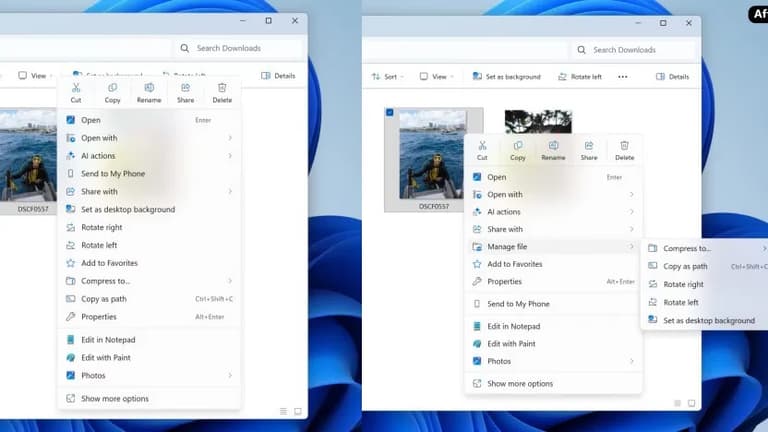Viewport: 768px width, 432px height.
Task: Choose Edit with Paint in right menu
Action: click(x=553, y=344)
